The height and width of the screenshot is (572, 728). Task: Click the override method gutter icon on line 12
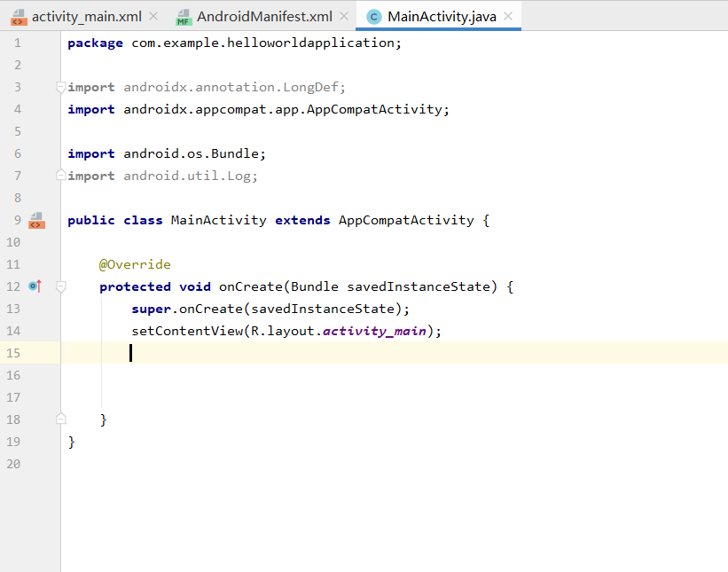[x=35, y=286]
